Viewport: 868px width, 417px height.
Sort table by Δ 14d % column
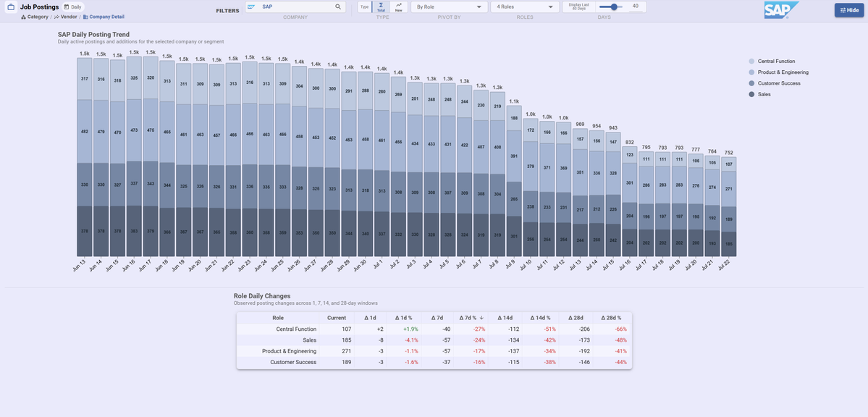(x=540, y=318)
